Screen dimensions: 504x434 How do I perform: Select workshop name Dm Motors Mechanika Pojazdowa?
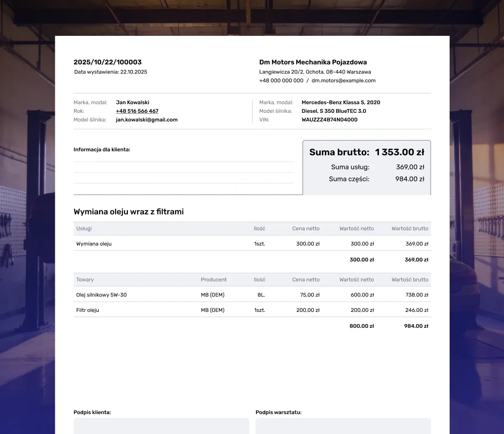313,62
